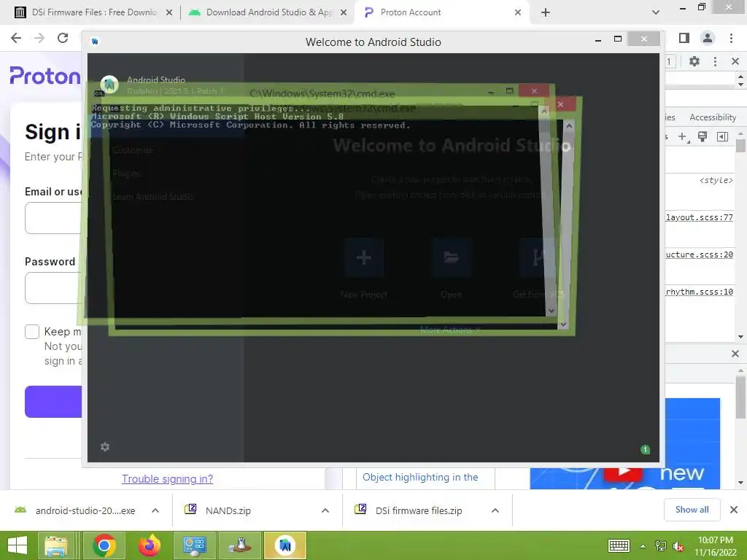747x560 pixels.
Task: Open the rendering emulation paintbrush icon
Action: coord(703,136)
